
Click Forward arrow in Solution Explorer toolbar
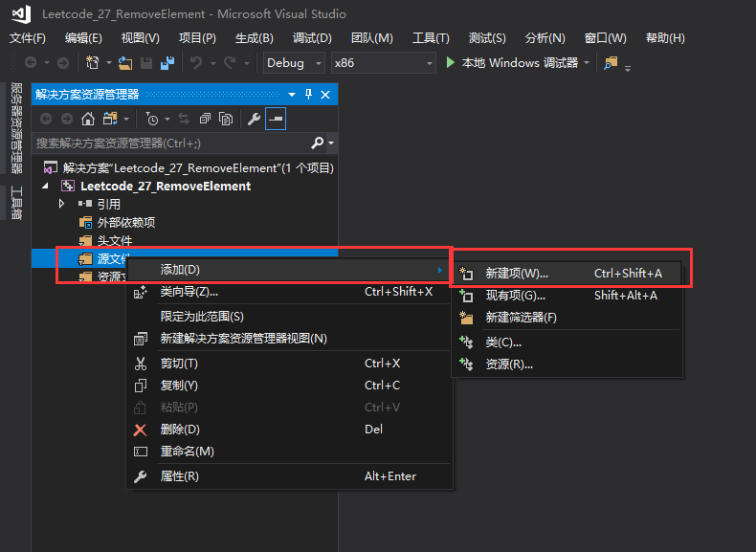point(67,119)
